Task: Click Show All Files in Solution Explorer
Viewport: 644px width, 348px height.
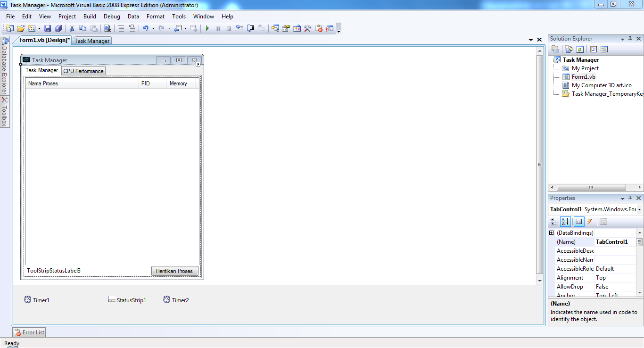Action: (x=569, y=49)
